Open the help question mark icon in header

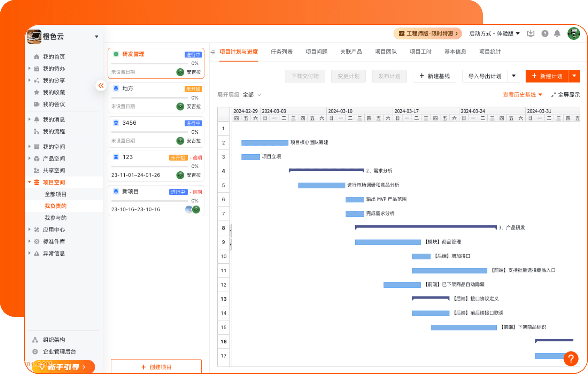click(x=544, y=34)
